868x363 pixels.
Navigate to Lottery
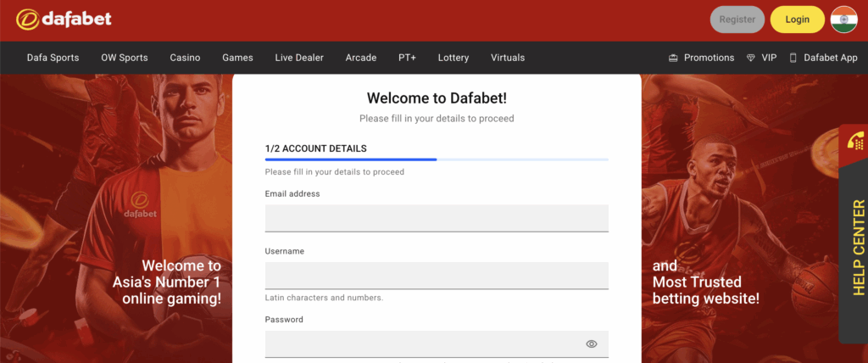point(453,58)
